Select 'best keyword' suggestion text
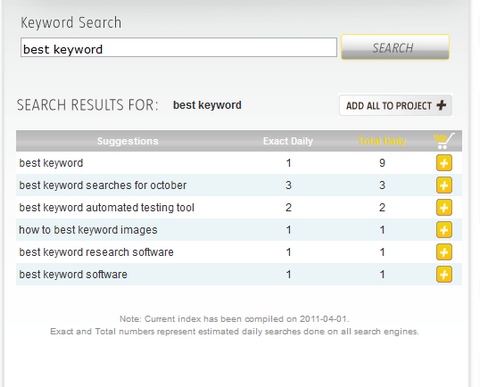 point(51,163)
